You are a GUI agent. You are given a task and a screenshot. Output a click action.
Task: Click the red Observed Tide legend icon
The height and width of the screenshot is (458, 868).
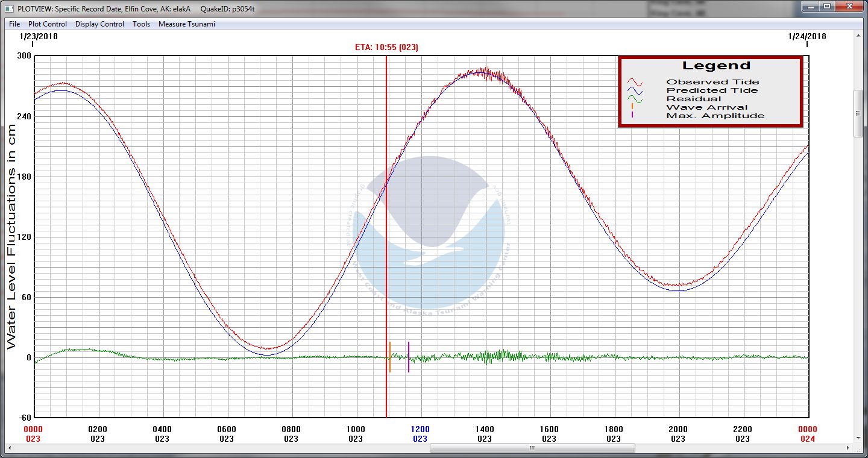(635, 83)
